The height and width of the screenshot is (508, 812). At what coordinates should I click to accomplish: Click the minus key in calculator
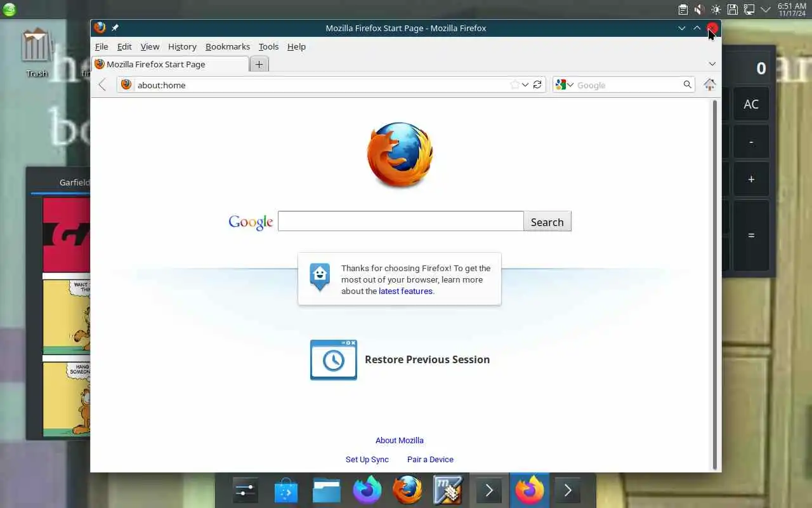point(751,142)
